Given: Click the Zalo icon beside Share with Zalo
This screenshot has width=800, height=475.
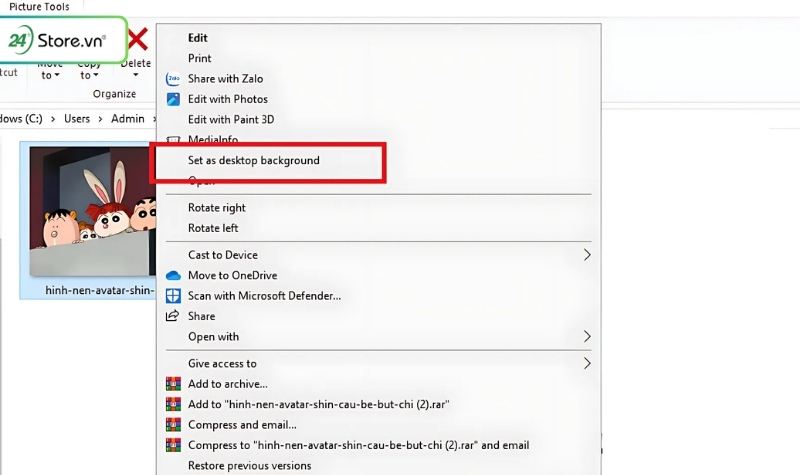Looking at the screenshot, I should (172, 79).
